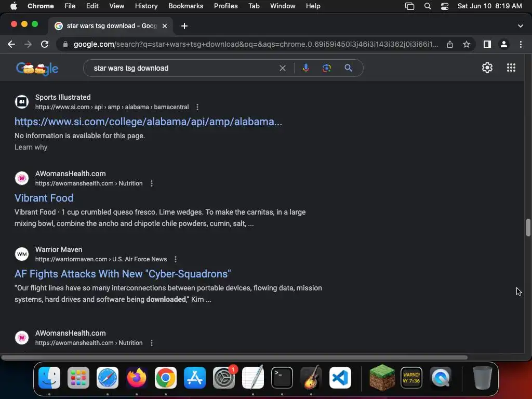Open Trash in the Dock
Image resolution: width=532 pixels, height=399 pixels.
click(482, 378)
